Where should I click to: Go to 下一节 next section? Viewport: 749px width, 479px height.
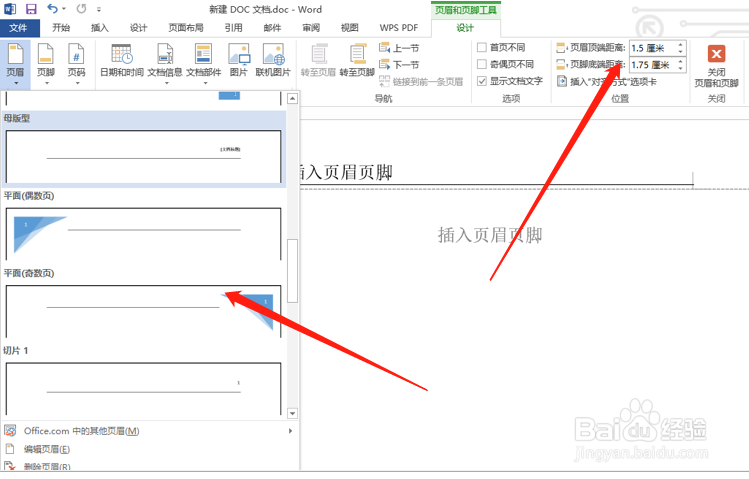[399, 64]
